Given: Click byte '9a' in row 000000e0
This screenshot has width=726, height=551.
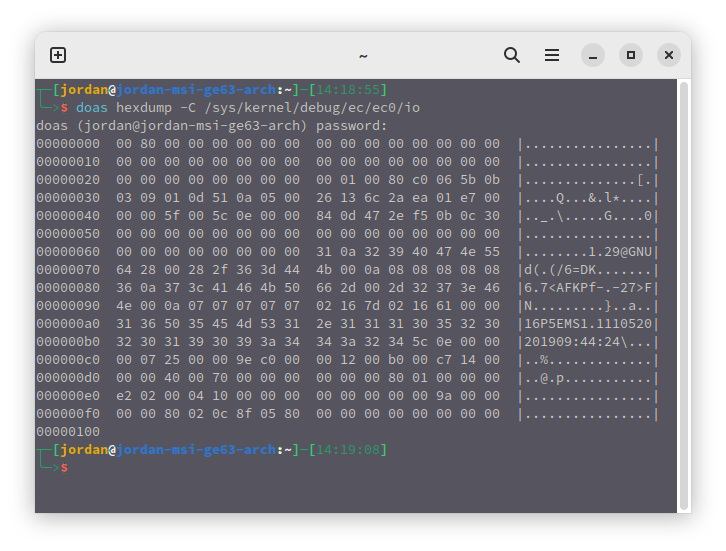Looking at the screenshot, I should pyautogui.click(x=444, y=396).
